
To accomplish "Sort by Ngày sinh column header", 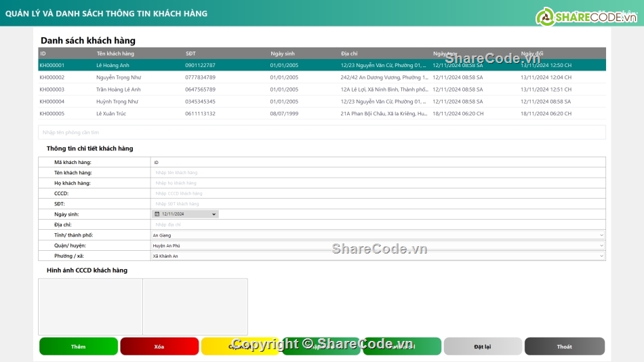I will pos(283,54).
